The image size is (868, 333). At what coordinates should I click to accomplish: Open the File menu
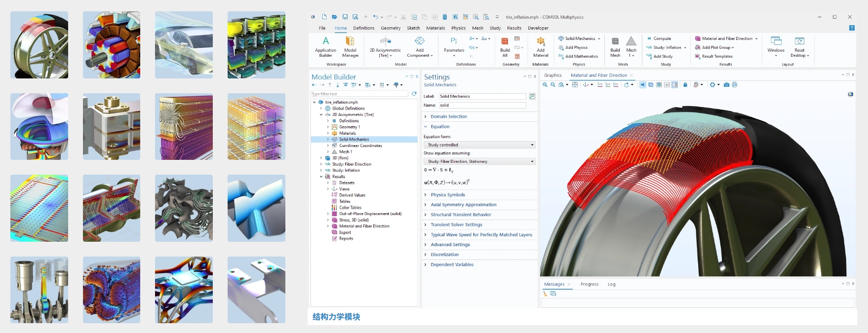pyautogui.click(x=322, y=28)
